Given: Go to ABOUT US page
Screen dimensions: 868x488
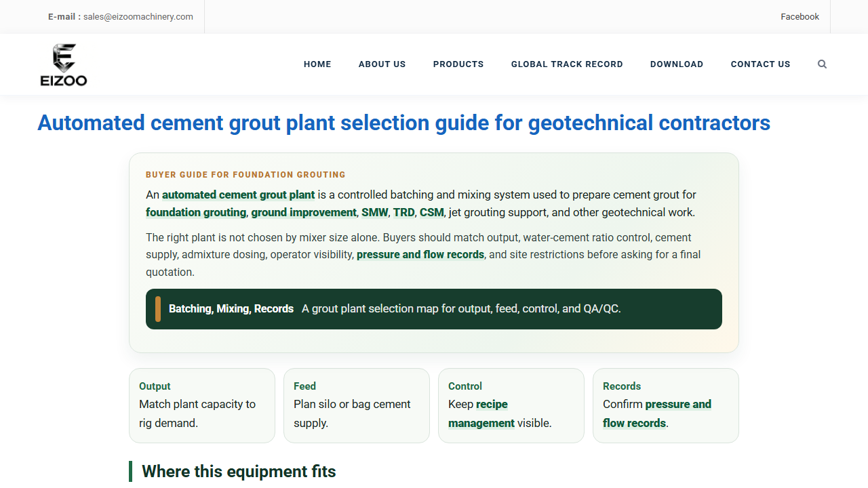Looking at the screenshot, I should point(382,64).
